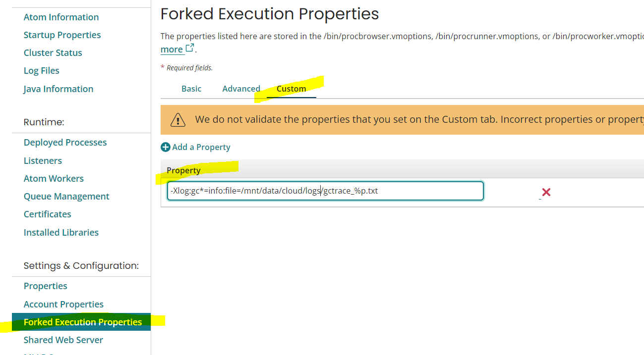The height and width of the screenshot is (355, 644).
Task: Click the warning triangle icon in banner
Action: tap(178, 120)
